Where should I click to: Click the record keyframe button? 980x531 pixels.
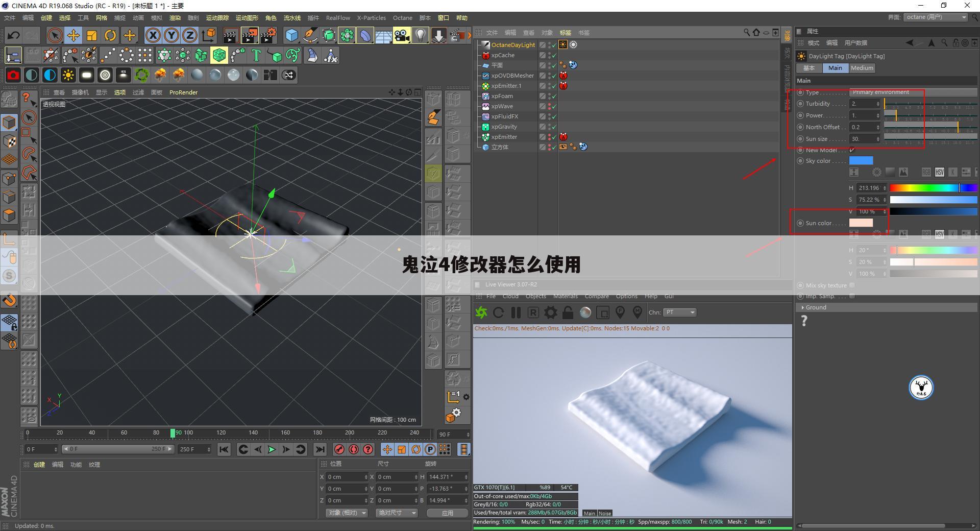[x=339, y=449]
